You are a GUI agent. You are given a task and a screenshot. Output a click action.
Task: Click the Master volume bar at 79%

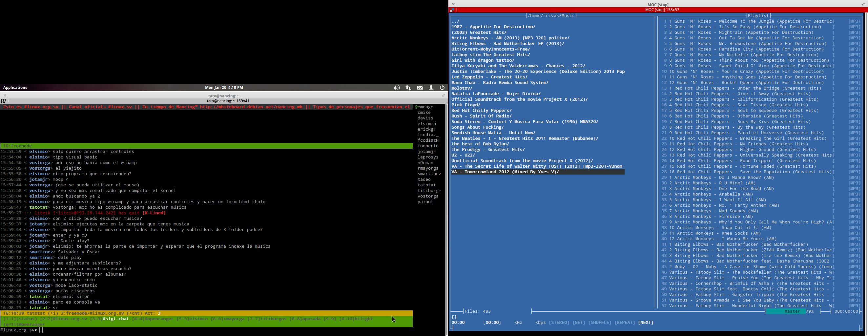[x=790, y=311]
